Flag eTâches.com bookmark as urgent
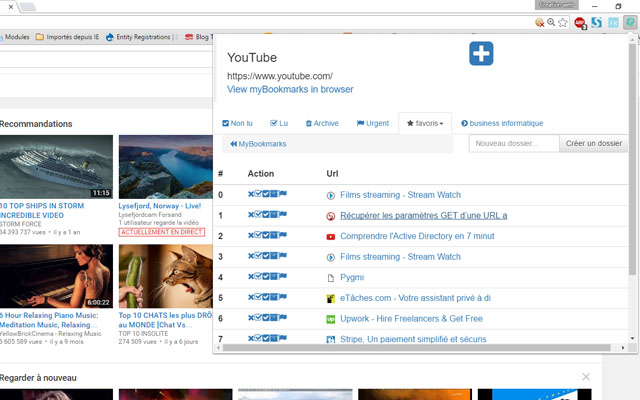This screenshot has height=400, width=640. tap(283, 296)
